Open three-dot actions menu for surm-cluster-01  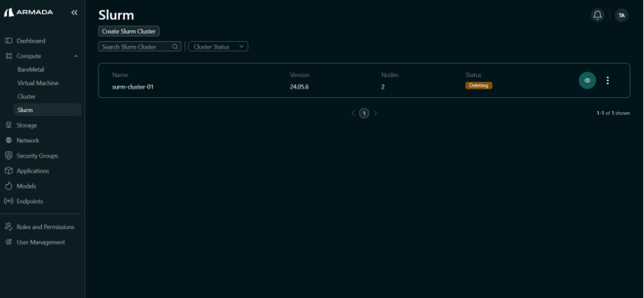pyautogui.click(x=608, y=81)
